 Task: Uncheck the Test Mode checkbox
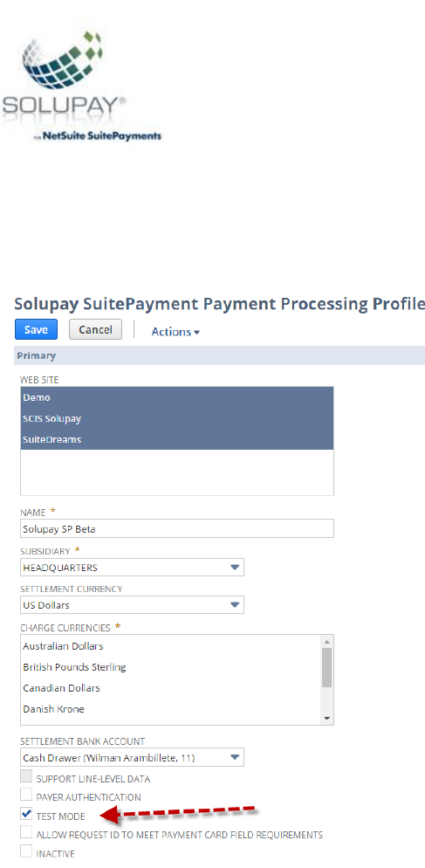point(26,815)
